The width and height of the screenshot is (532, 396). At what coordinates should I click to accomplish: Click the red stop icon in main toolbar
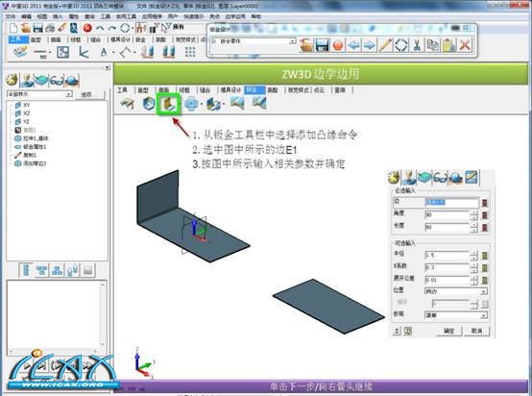[87, 28]
